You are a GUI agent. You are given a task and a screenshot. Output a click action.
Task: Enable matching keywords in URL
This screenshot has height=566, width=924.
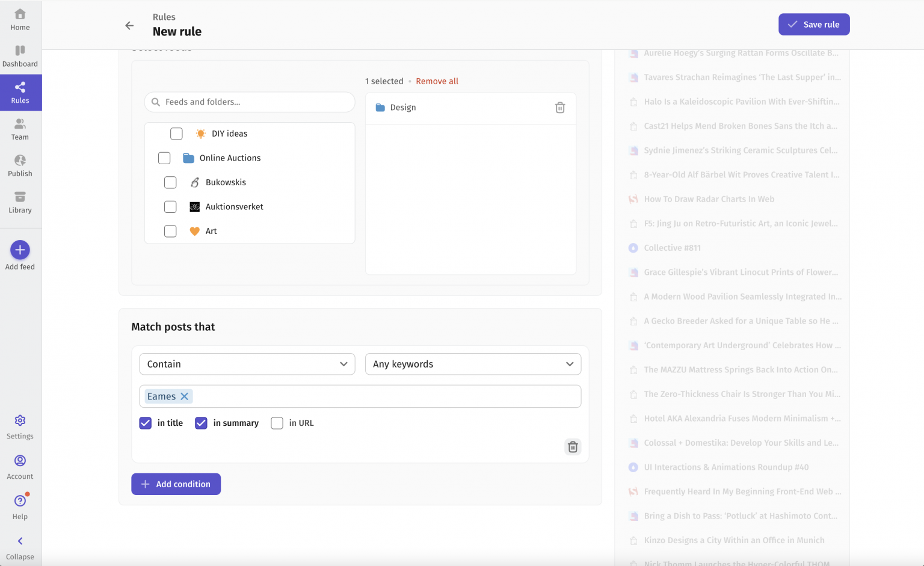point(277,423)
